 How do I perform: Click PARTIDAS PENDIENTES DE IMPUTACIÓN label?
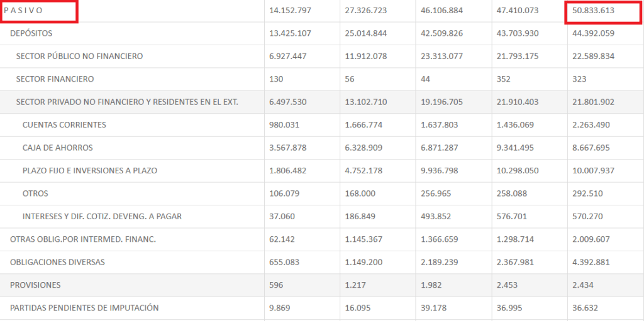coord(84,308)
